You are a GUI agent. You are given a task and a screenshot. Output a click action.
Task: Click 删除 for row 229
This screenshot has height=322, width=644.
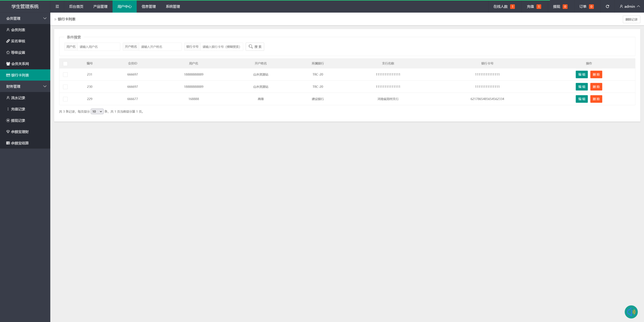(x=596, y=99)
